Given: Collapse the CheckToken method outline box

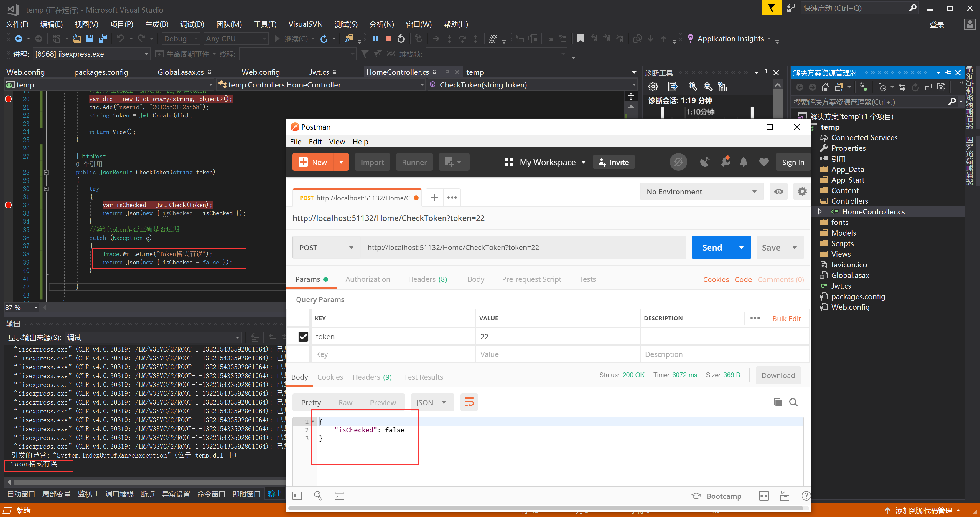Looking at the screenshot, I should point(46,173).
